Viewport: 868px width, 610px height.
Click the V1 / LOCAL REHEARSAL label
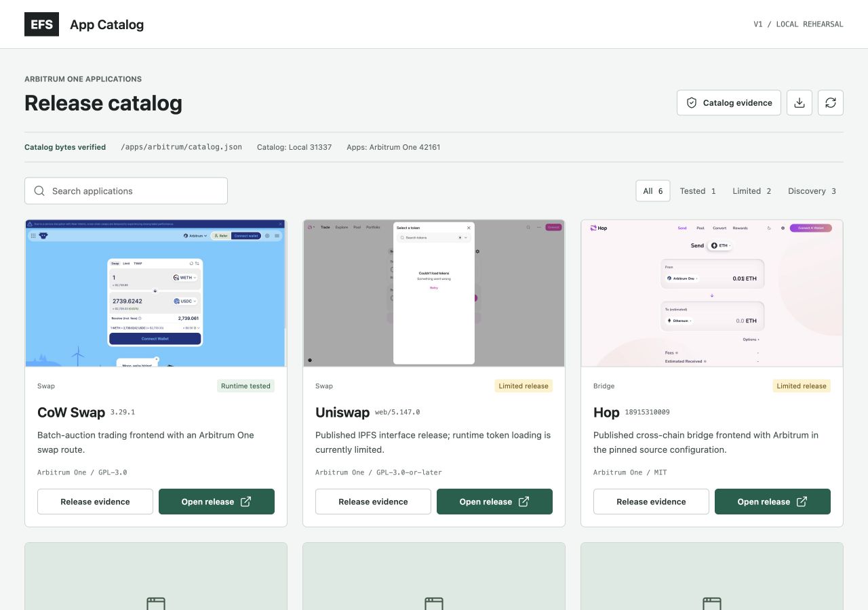point(798,24)
